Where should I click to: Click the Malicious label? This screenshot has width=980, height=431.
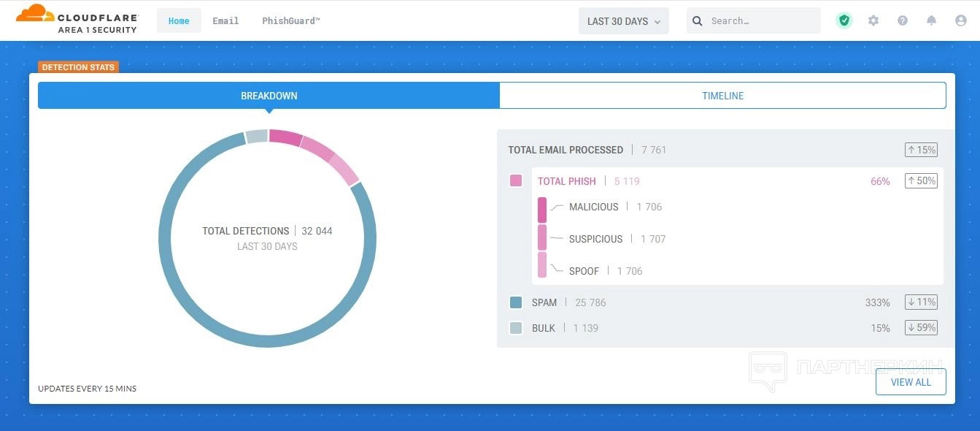pos(594,207)
